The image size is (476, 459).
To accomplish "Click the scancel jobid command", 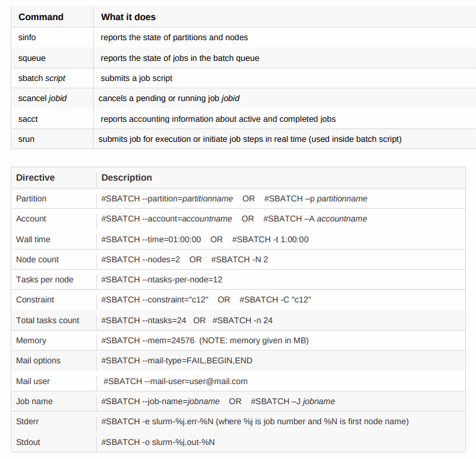I will point(42,98).
